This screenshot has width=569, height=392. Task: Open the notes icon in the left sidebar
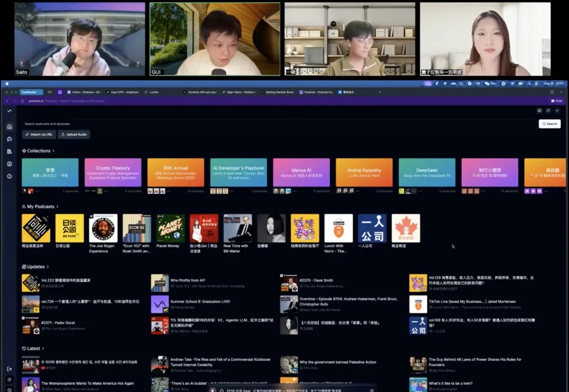(x=9, y=151)
